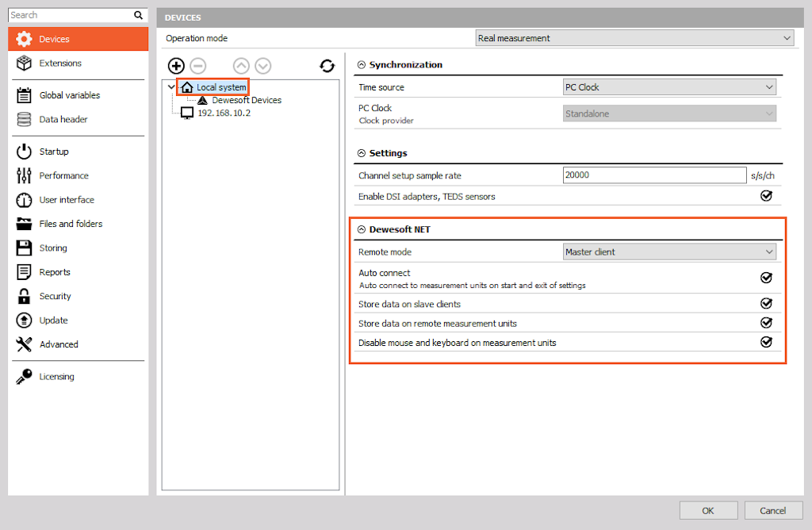Click the search magnifier icon
The image size is (812, 530).
pos(138,15)
